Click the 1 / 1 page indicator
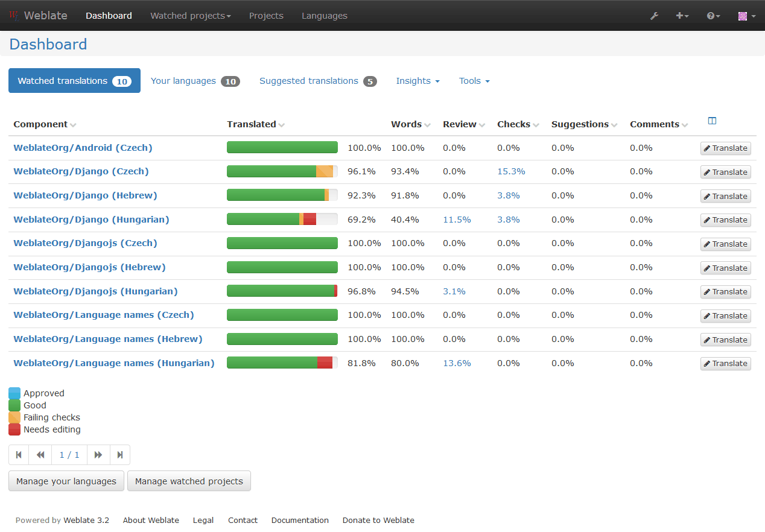 click(x=69, y=455)
